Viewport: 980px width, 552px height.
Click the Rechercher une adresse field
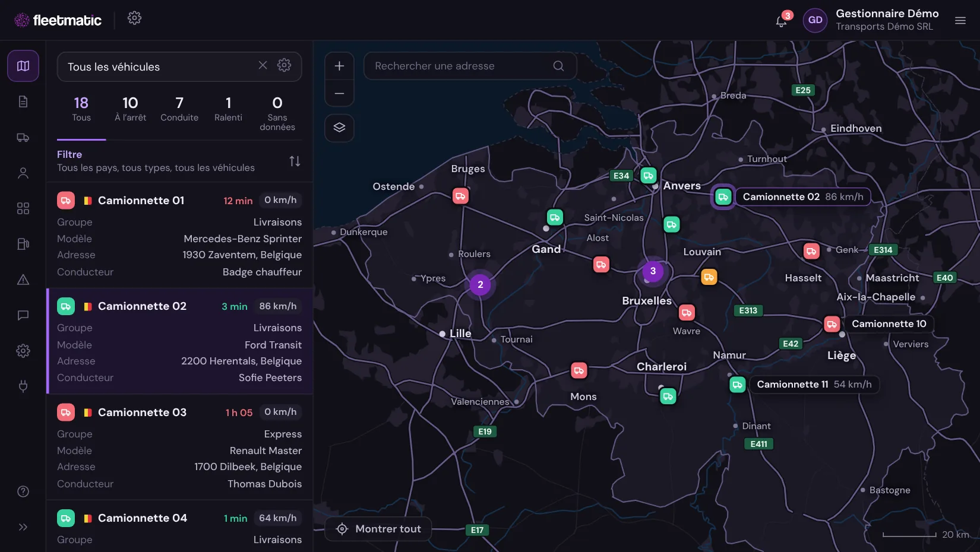tap(470, 66)
